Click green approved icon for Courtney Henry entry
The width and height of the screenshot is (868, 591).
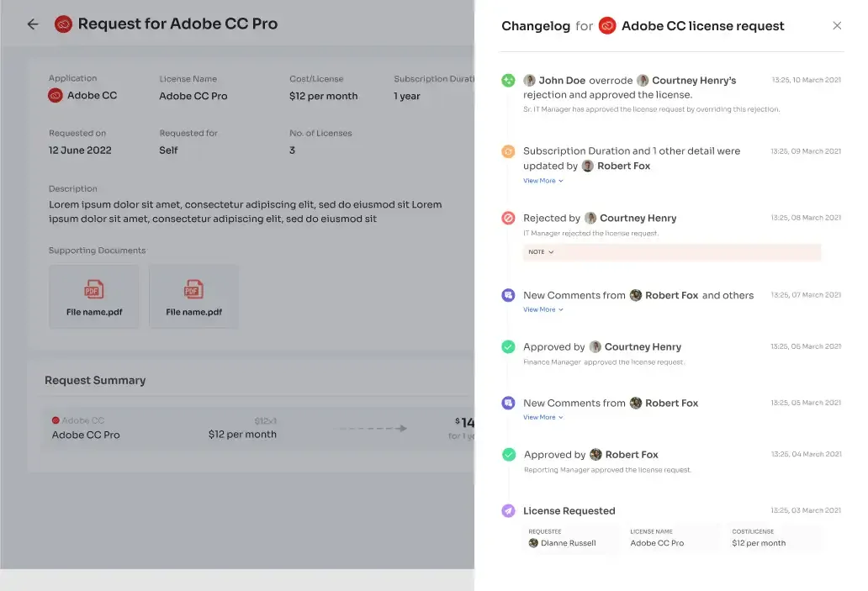coord(508,347)
